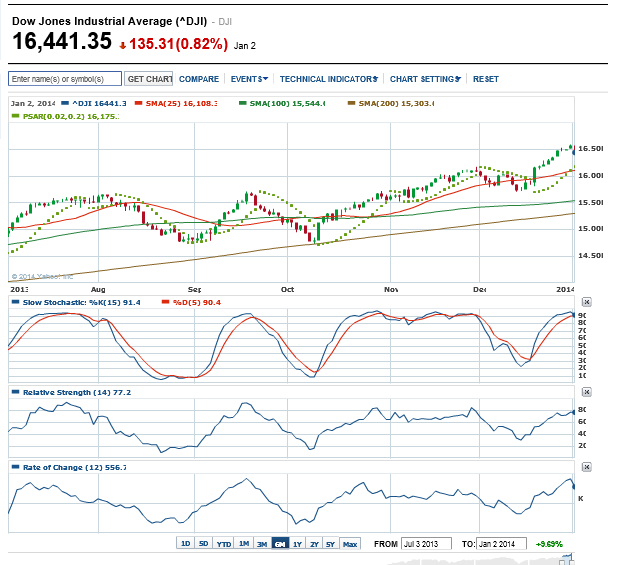Select the 1D time range
625x565 pixels.
(x=185, y=543)
